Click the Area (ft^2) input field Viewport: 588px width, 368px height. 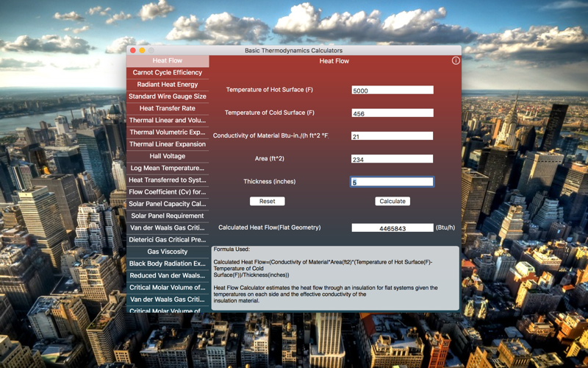(392, 159)
